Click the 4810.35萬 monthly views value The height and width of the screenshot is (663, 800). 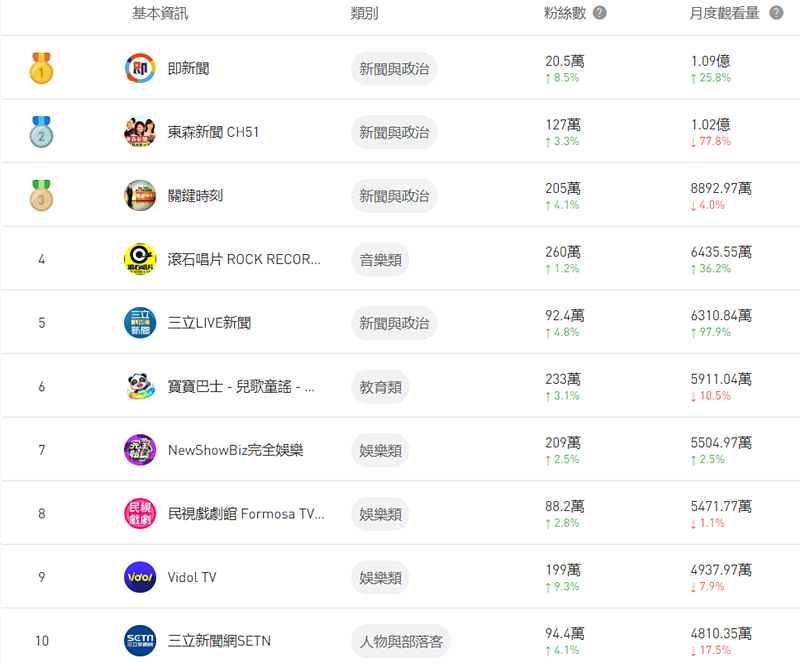coord(721,633)
